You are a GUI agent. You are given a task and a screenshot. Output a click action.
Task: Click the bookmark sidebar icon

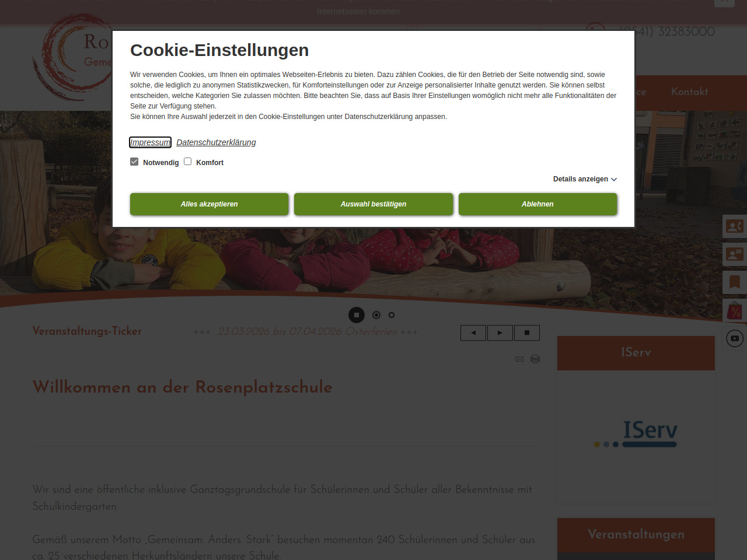click(734, 282)
